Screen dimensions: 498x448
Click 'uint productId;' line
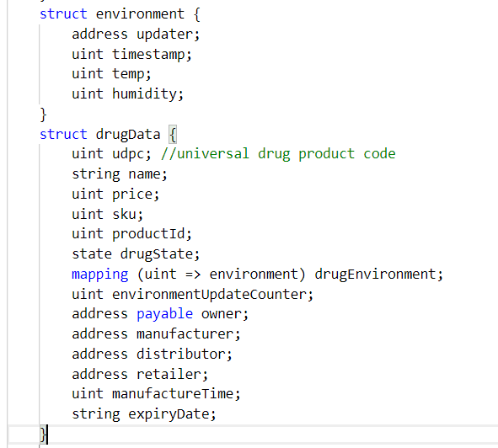pyautogui.click(x=131, y=234)
